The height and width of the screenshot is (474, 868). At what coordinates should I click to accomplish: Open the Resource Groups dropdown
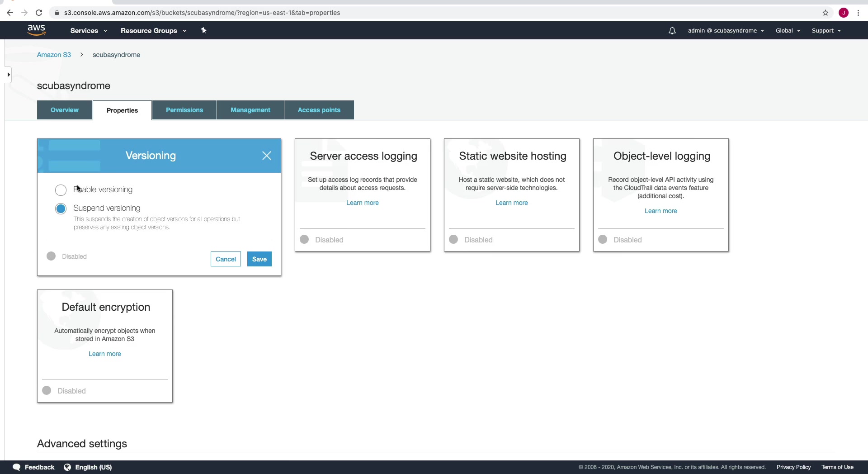154,31
